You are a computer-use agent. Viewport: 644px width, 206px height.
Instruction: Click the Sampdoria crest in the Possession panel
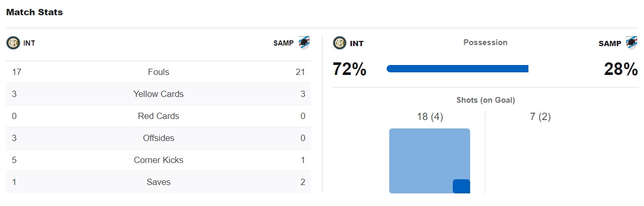(x=631, y=43)
